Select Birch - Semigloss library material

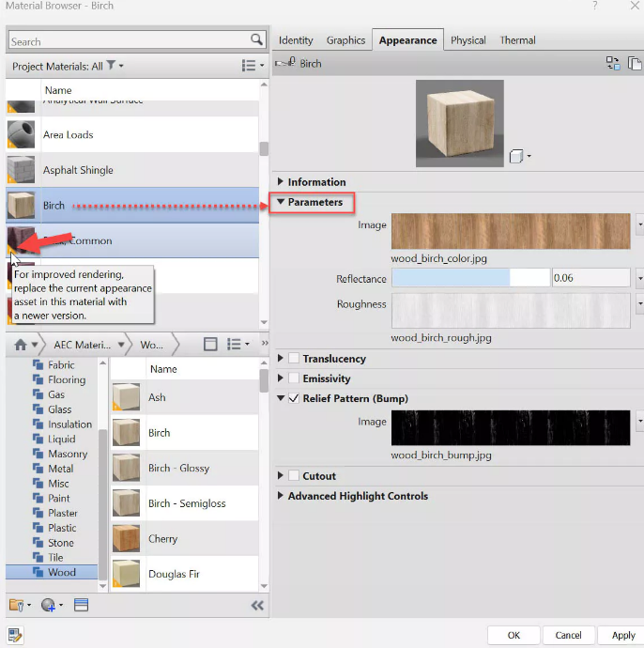pos(185,503)
